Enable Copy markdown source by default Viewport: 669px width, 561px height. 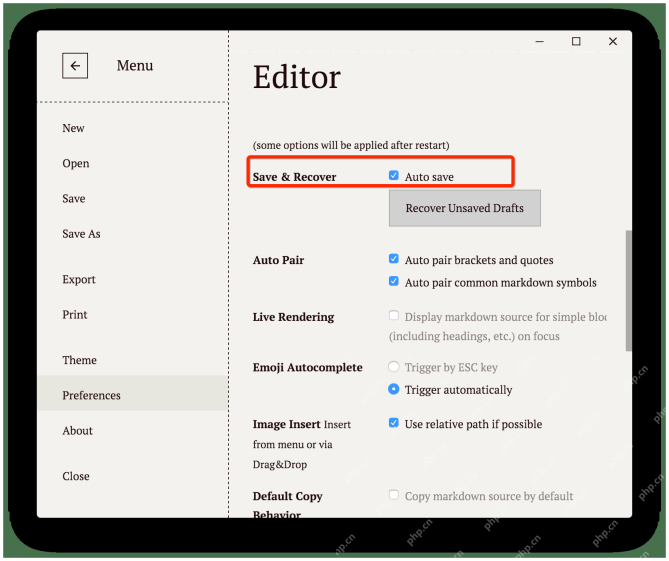394,495
